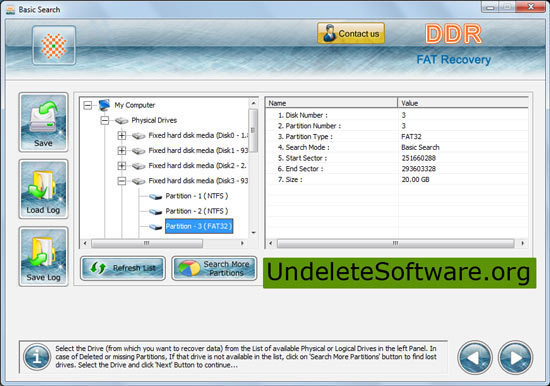Click the tree panel scroll up arrow

(x=253, y=103)
